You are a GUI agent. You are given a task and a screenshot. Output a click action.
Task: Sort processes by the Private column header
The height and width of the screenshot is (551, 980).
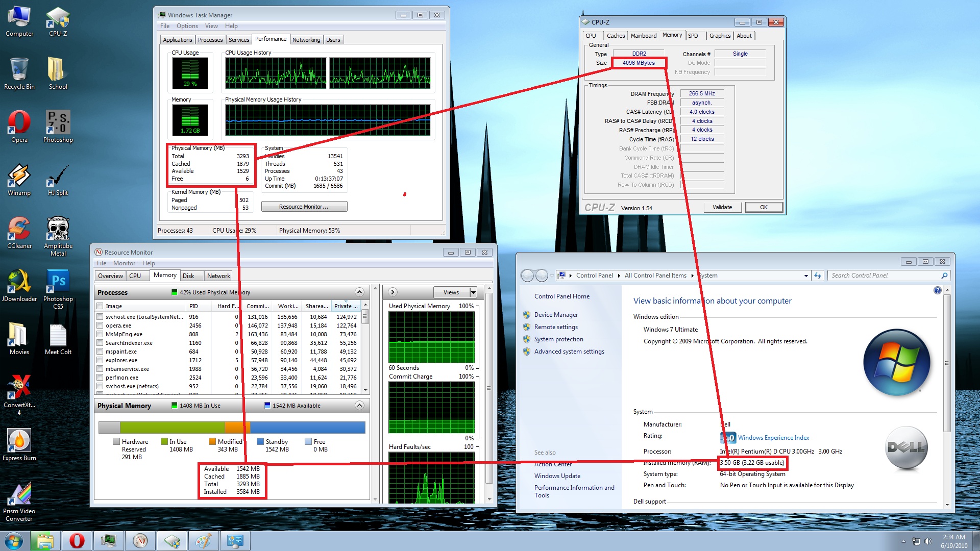(x=346, y=306)
